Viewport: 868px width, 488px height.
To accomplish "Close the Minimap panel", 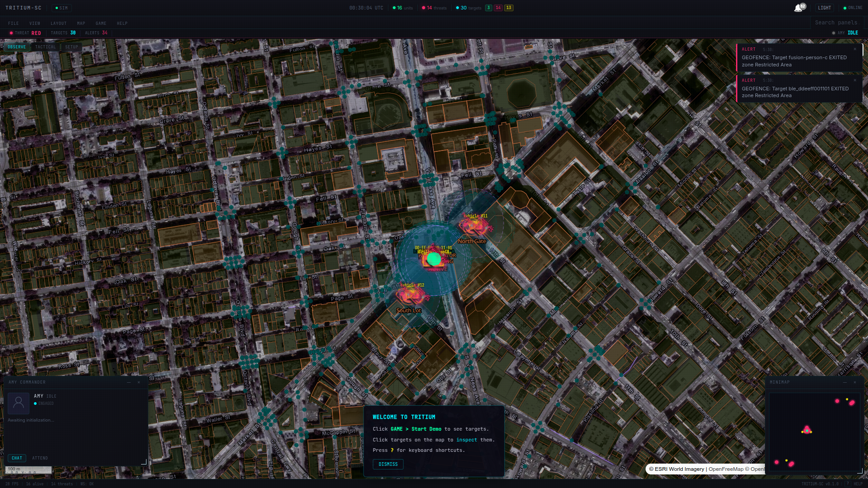I will [x=855, y=382].
